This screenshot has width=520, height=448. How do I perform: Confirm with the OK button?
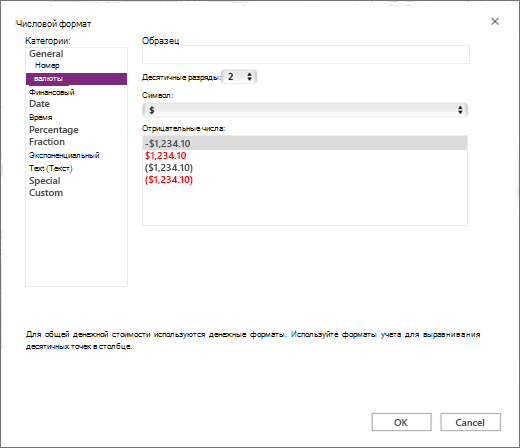point(401,422)
